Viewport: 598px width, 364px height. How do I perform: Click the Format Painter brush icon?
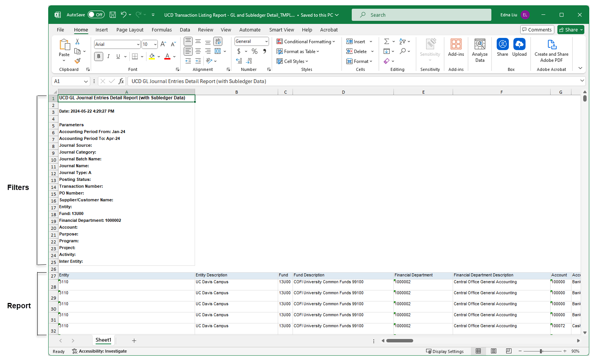pyautogui.click(x=78, y=61)
